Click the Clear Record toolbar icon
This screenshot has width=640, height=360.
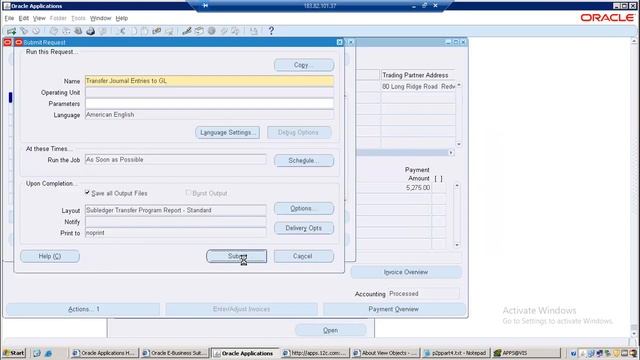point(157,31)
